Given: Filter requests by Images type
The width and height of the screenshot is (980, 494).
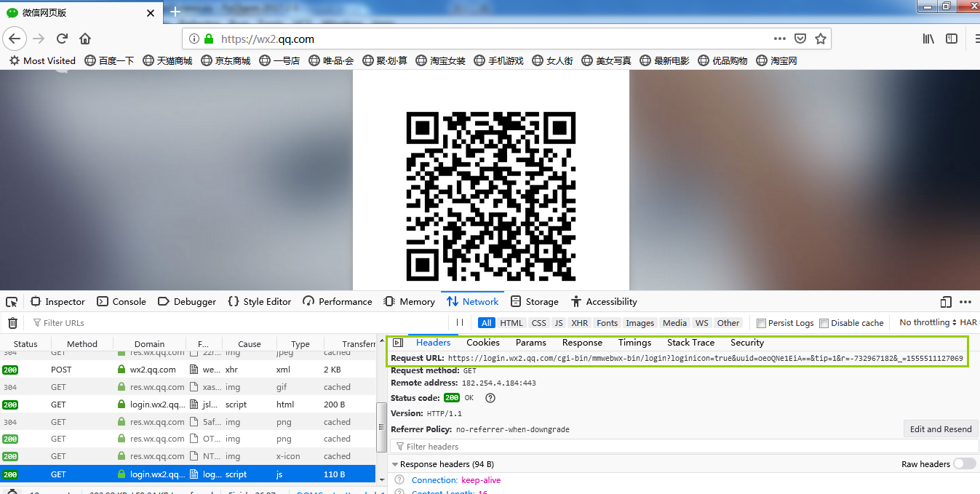Looking at the screenshot, I should pos(640,323).
